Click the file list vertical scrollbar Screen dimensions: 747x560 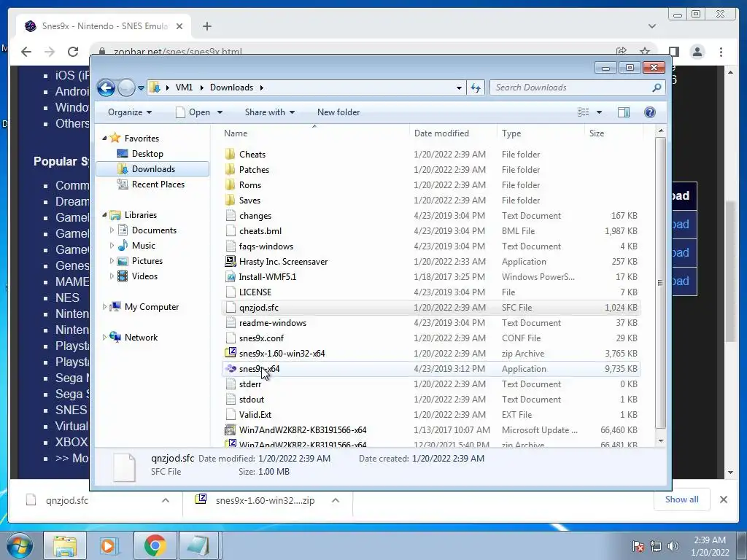point(660,283)
